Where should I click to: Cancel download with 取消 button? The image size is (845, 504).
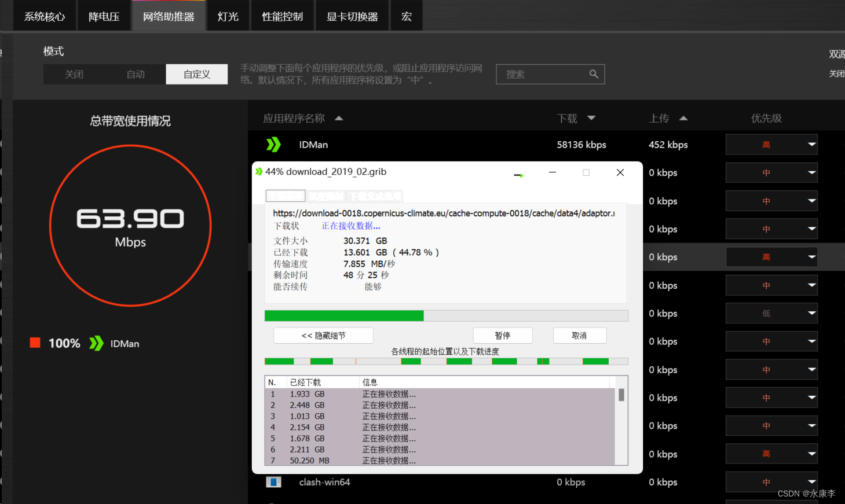580,336
